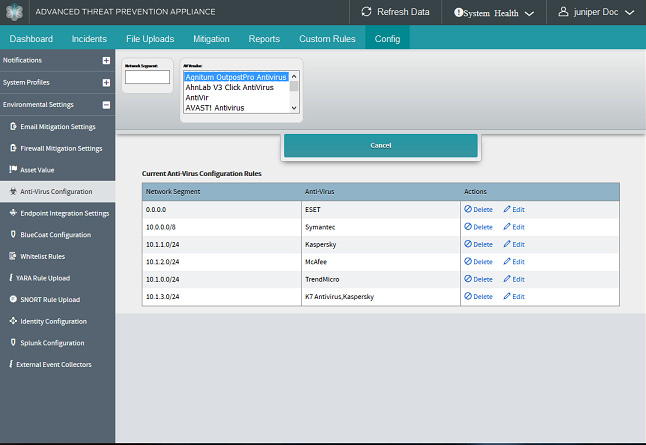Click Edit link for McAfee rule
646x445 pixels.
pyautogui.click(x=518, y=262)
